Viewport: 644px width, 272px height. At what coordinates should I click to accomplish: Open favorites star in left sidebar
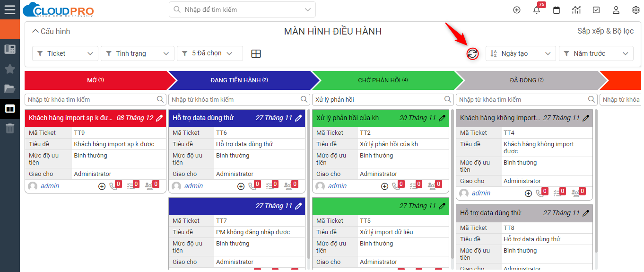pyautogui.click(x=9, y=69)
